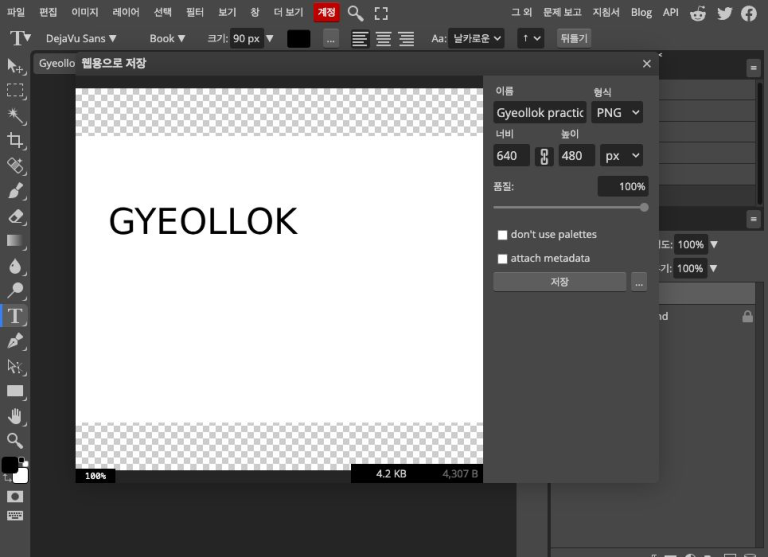Click the height 480 input field
The image size is (768, 557).
click(576, 156)
